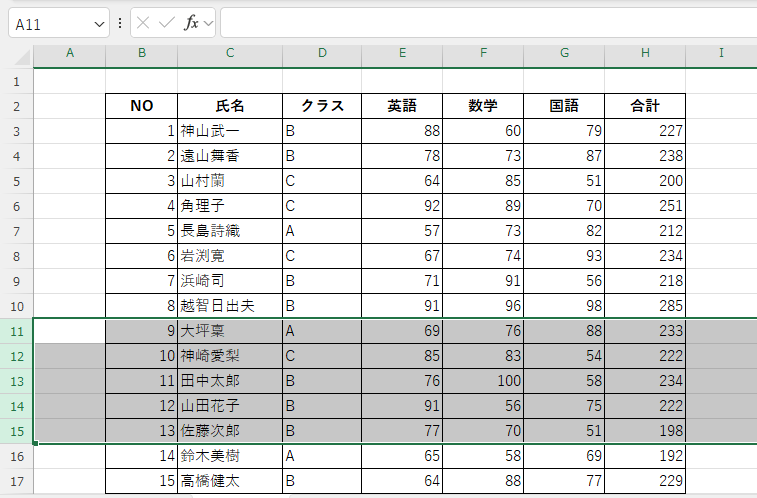Select the cell with 遠山舞香
This screenshot has width=757, height=498.
tap(230, 156)
